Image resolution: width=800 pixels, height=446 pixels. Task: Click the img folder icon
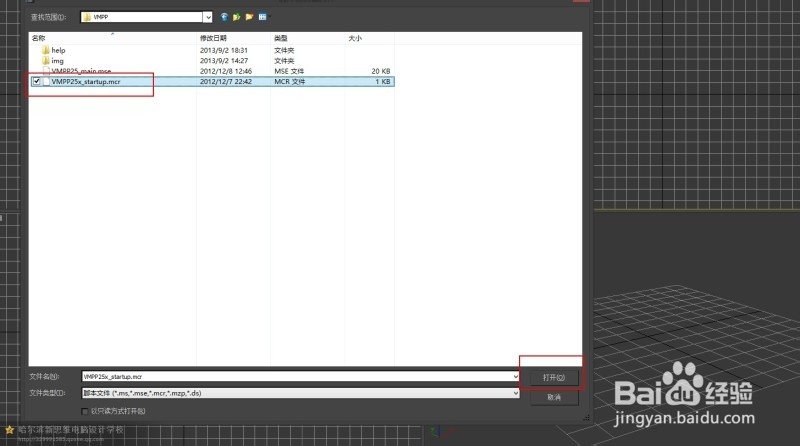(46, 60)
